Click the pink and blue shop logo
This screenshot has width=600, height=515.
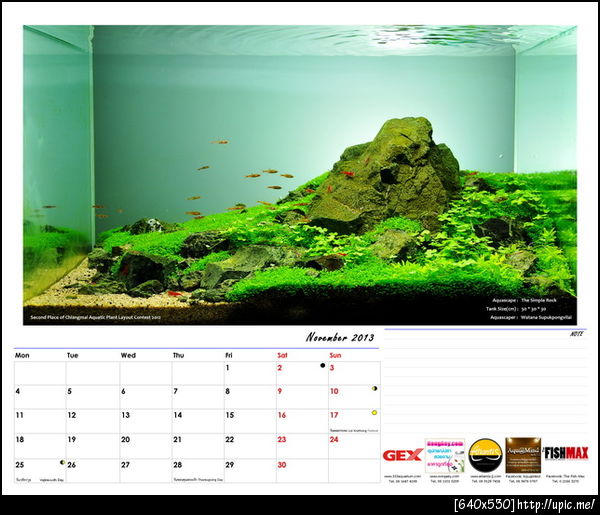pos(444,455)
